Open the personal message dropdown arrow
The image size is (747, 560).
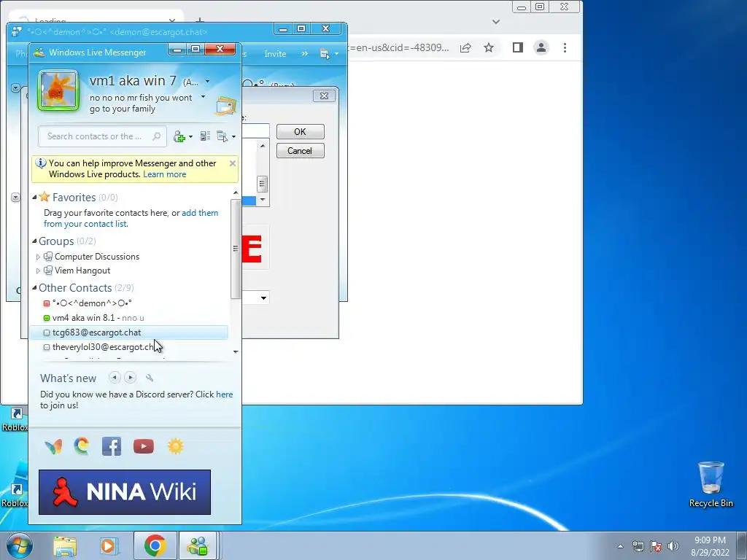(x=203, y=97)
